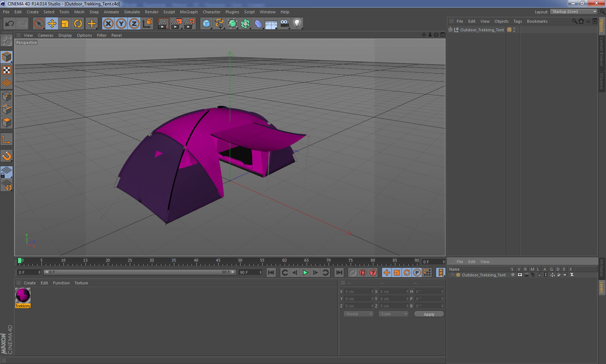Toggle the X axis lock

coord(108,24)
